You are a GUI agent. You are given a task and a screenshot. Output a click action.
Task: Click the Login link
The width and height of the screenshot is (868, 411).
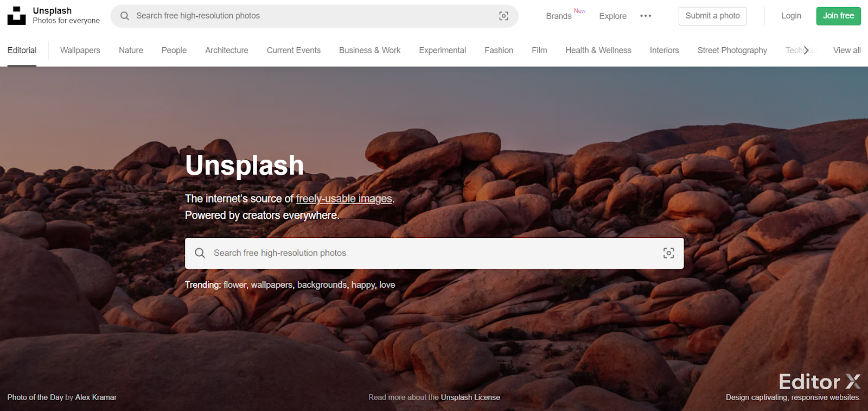[x=791, y=16]
